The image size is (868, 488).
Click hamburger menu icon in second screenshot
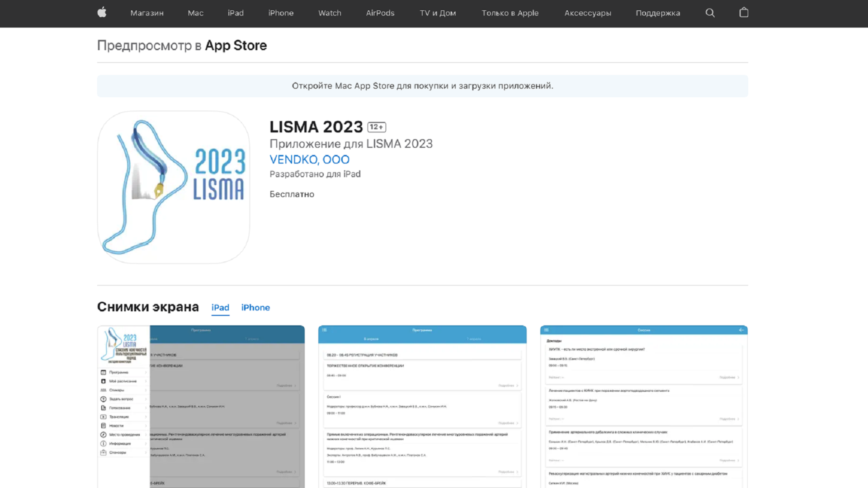coord(324,330)
